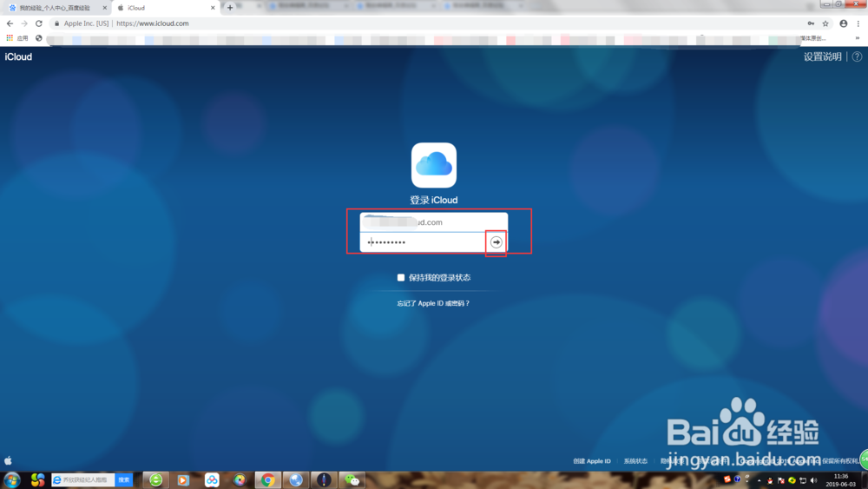Open the color wheel taskbar icon
The width and height of the screenshot is (868, 489).
pos(240,479)
